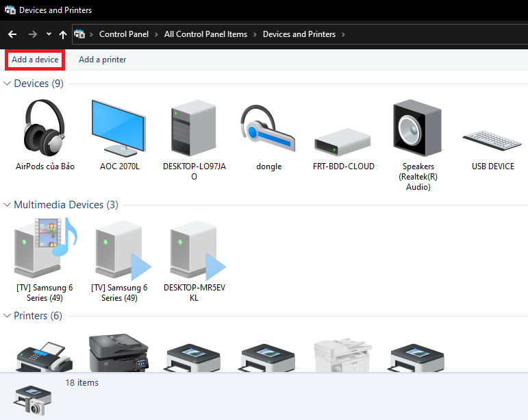528x420 pixels.
Task: Click the Add a printer button
Action: [102, 60]
